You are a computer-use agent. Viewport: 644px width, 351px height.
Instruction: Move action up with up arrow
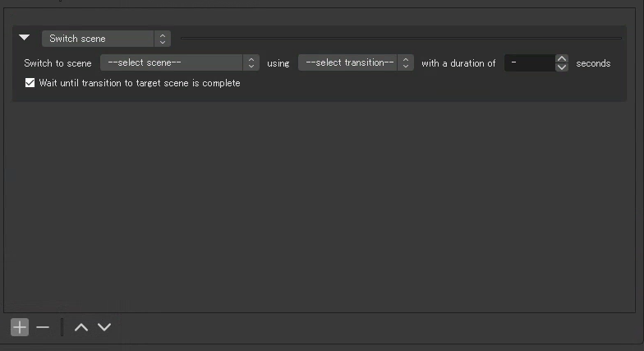(80, 327)
